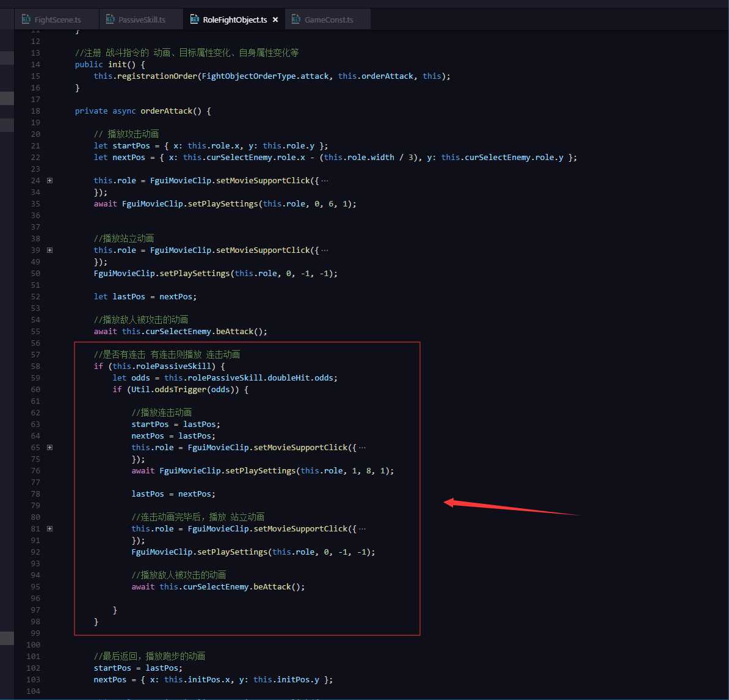Click the folded ellipsis on line 24
Image resolution: width=729 pixels, height=700 pixels.
325,180
